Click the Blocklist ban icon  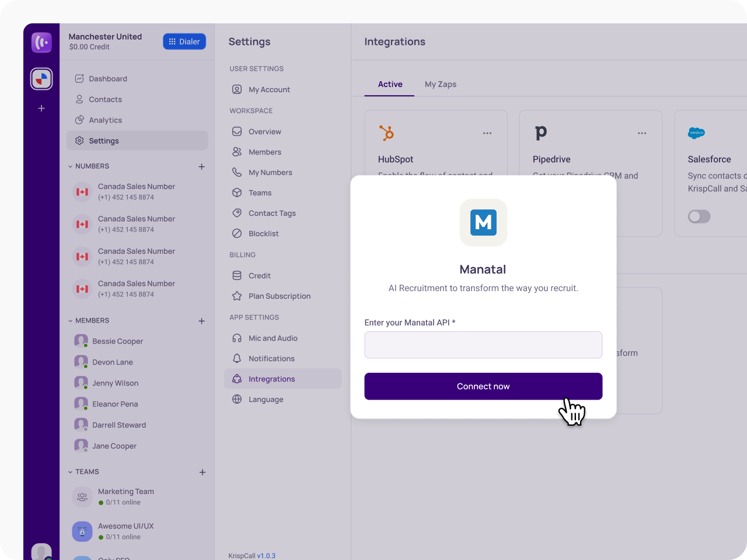(x=237, y=233)
